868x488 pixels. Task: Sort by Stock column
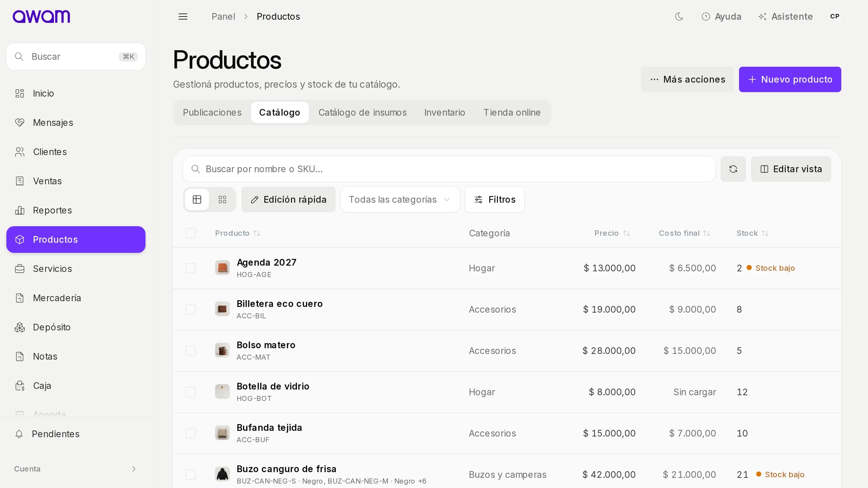coord(752,233)
